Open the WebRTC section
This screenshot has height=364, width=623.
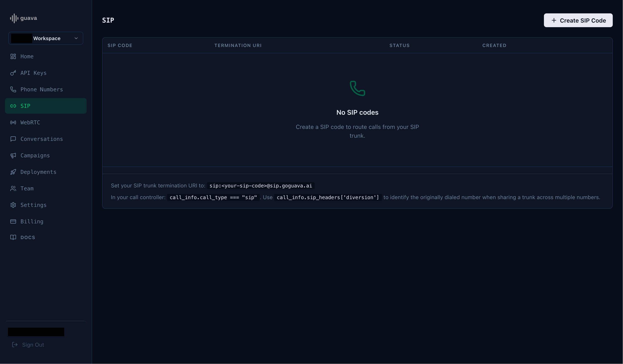(x=46, y=122)
